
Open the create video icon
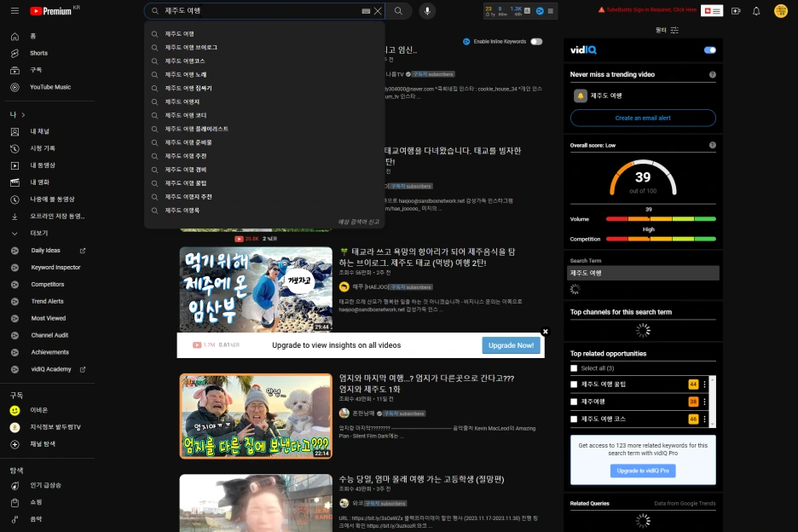pos(736,11)
